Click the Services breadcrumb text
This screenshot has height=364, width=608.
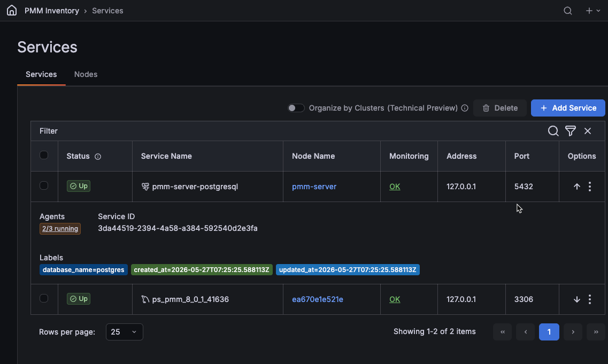[107, 11]
